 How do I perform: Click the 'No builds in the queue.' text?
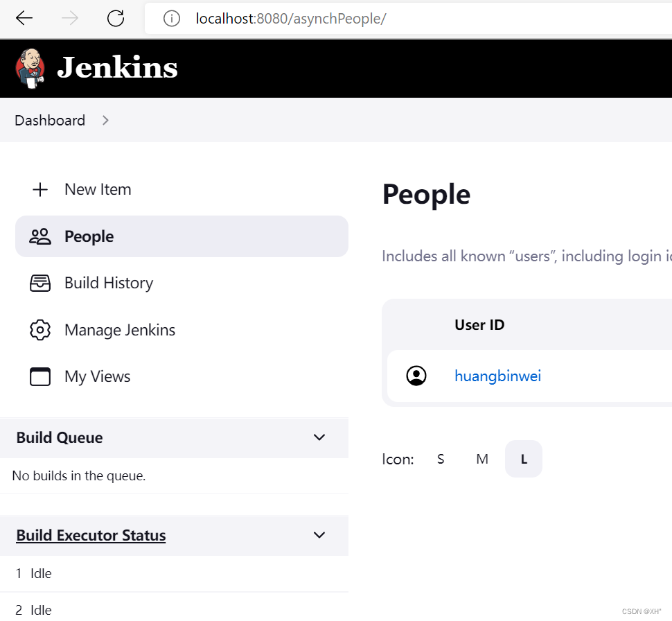click(79, 475)
